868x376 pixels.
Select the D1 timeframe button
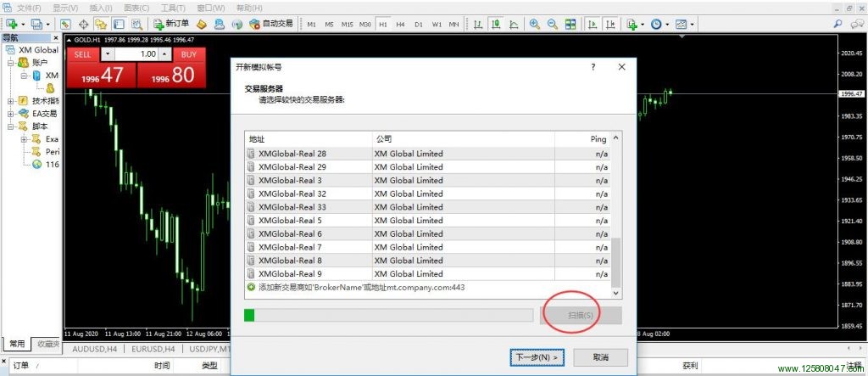pos(419,25)
